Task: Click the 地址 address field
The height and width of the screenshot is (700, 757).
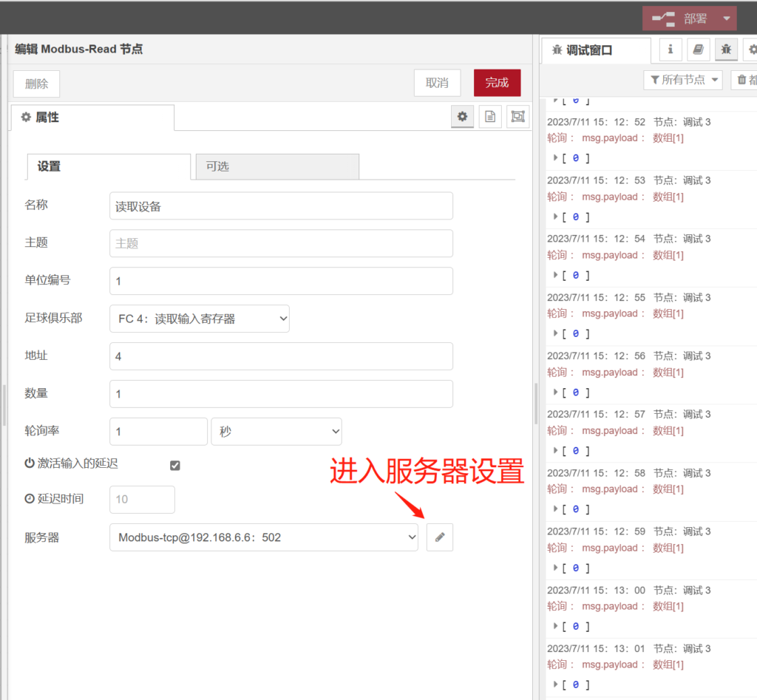Action: [x=281, y=356]
